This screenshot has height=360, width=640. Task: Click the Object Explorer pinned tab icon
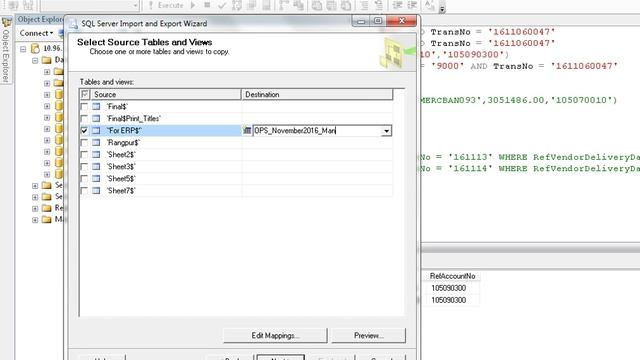[x=6, y=22]
